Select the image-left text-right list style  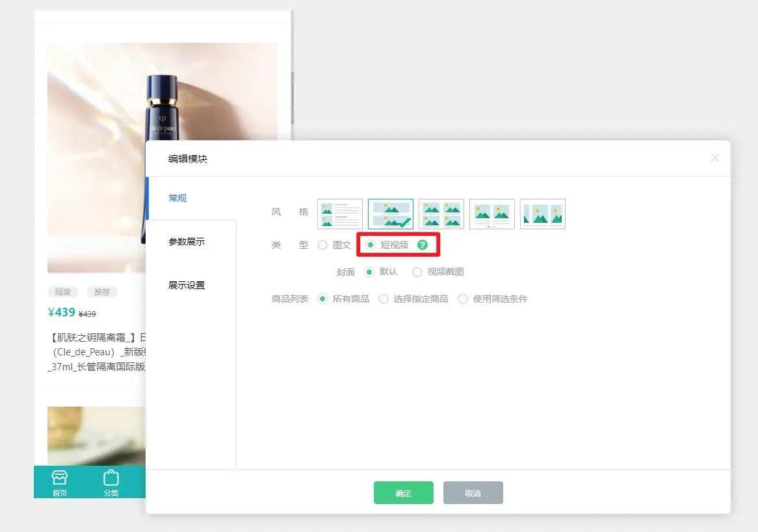(x=339, y=214)
